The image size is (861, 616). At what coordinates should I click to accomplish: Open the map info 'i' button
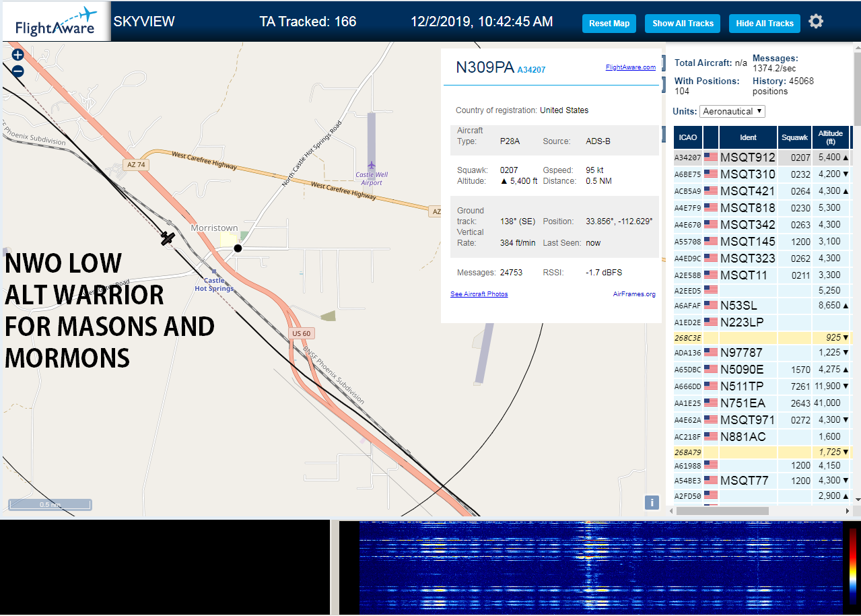pyautogui.click(x=652, y=502)
